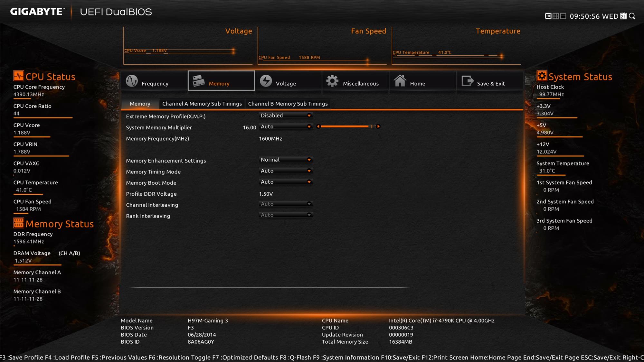Viewport: 644px width, 362px height.
Task: Go to Home via house icon
Action: [400, 81]
